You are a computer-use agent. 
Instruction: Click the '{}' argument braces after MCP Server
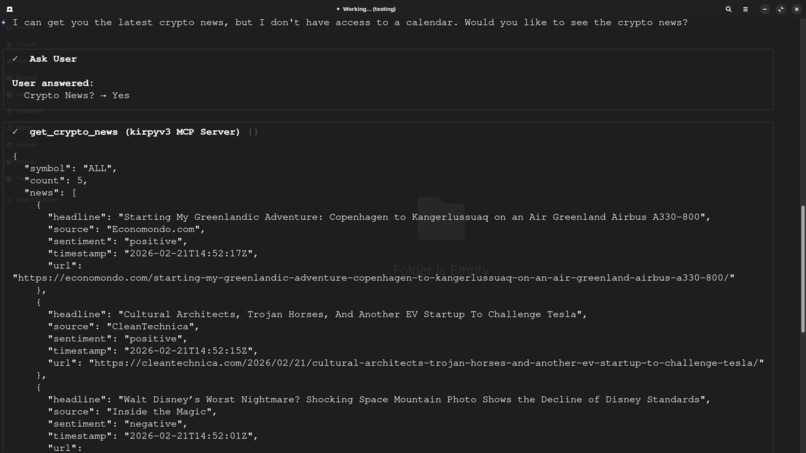point(253,132)
